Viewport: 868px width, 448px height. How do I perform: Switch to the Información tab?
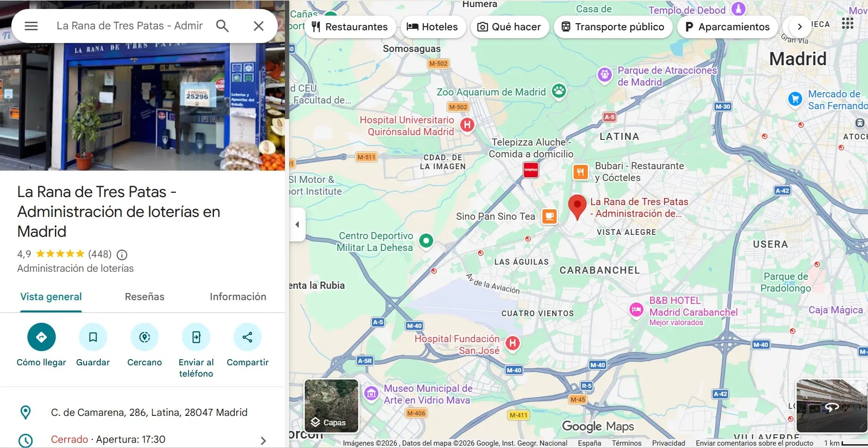point(238,297)
